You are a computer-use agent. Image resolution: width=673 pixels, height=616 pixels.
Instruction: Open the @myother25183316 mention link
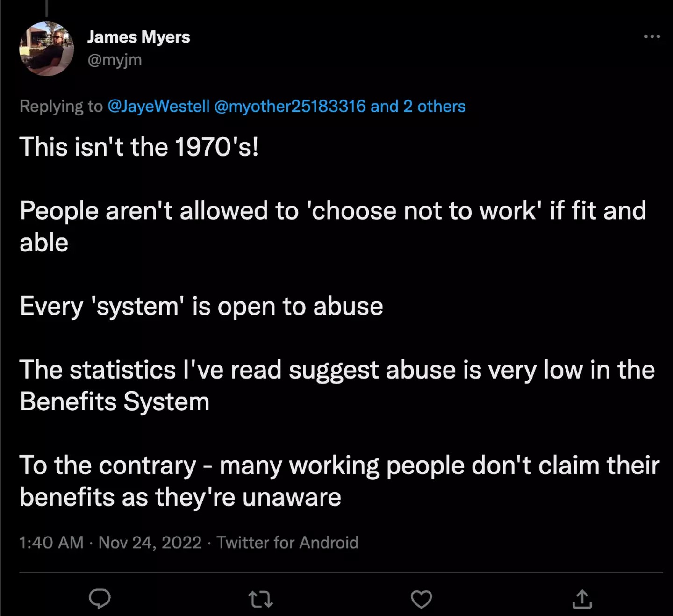(290, 107)
